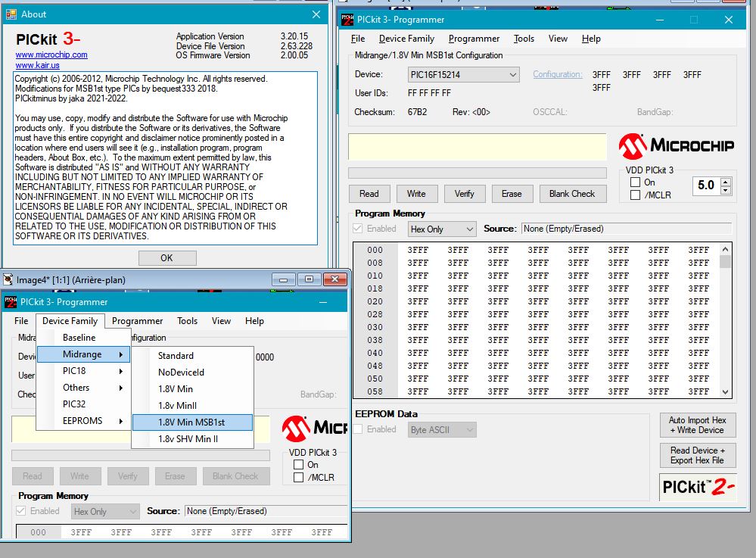Open Tools menu in lower programmer window
The height and width of the screenshot is (558, 756).
(187, 321)
